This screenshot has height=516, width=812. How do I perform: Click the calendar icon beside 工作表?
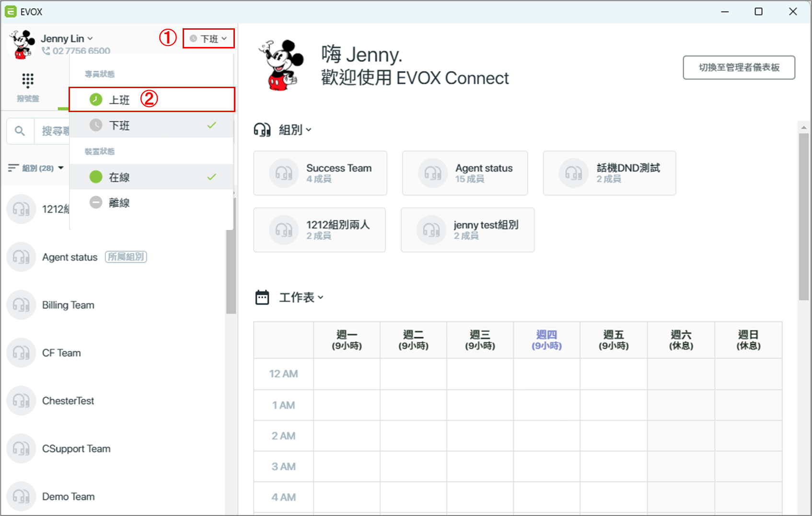click(x=262, y=298)
